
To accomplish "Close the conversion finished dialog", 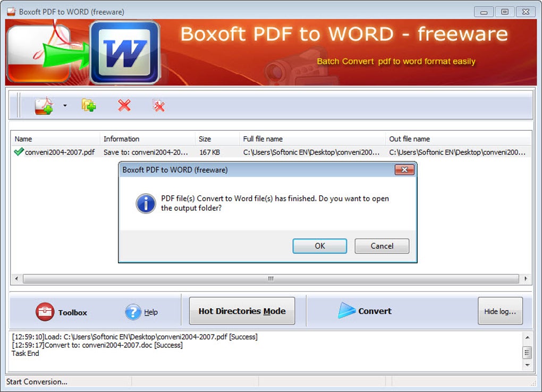I will (x=404, y=170).
